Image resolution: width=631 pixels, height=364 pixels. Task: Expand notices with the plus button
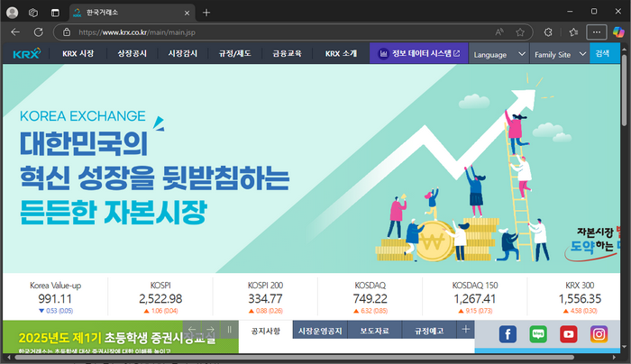click(465, 330)
